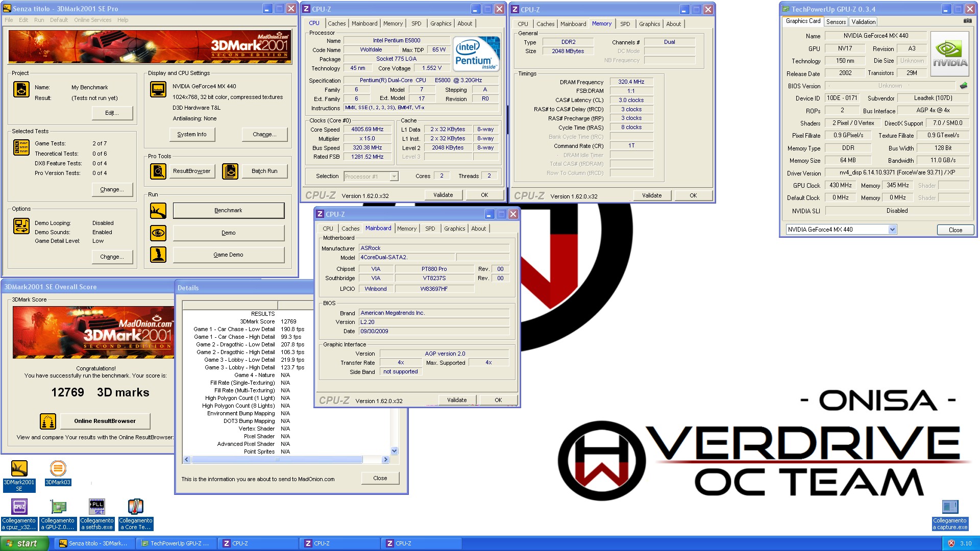Switch to Graphics tab in Mainboard CPU-Z window

point(454,229)
